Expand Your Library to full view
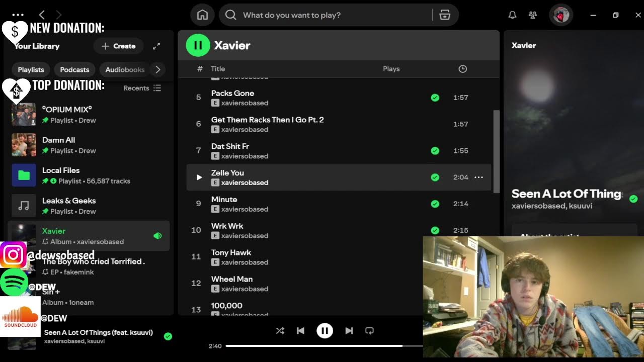This screenshot has width=644, height=362. click(156, 46)
